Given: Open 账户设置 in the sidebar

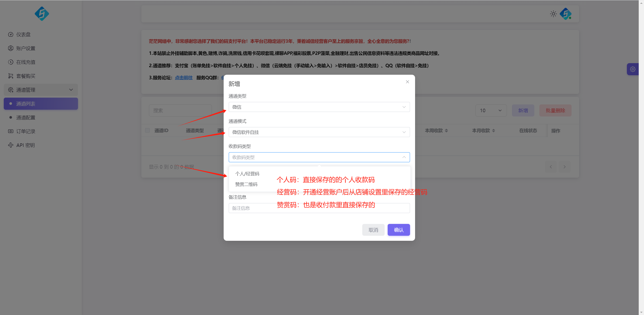Looking at the screenshot, I should [x=41, y=48].
